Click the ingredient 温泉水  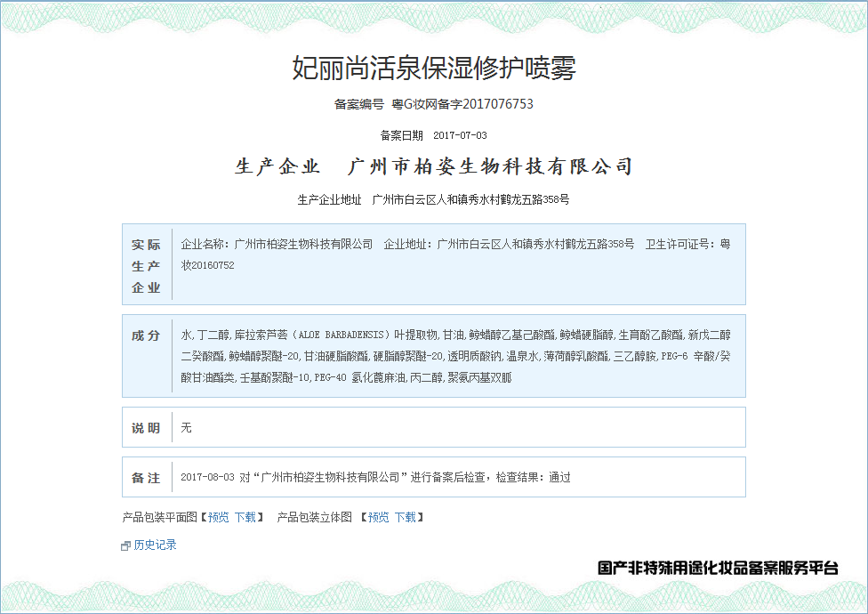point(523,356)
